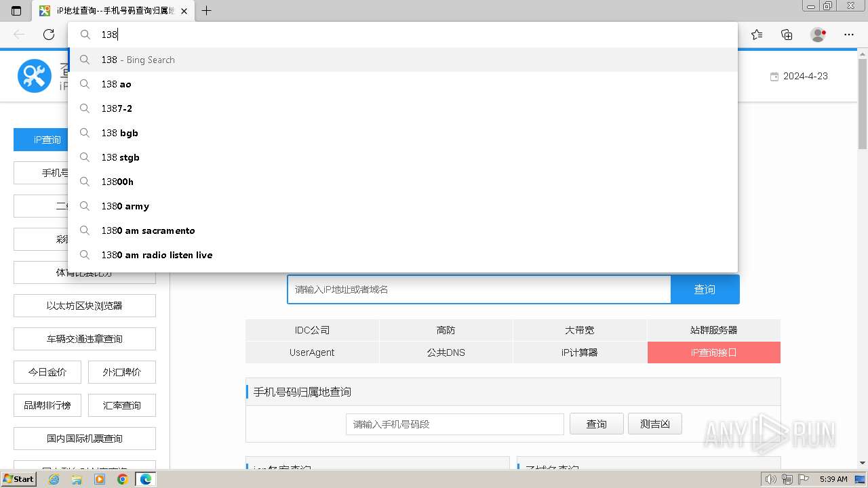Choose the '1380 army' suggestion
The height and width of the screenshot is (488, 868).
pyautogui.click(x=403, y=206)
